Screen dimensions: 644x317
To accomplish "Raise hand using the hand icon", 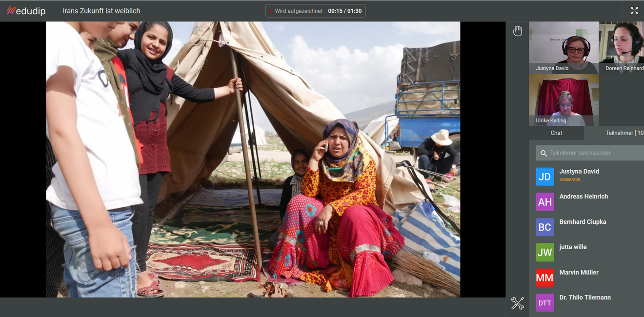I will tap(517, 31).
